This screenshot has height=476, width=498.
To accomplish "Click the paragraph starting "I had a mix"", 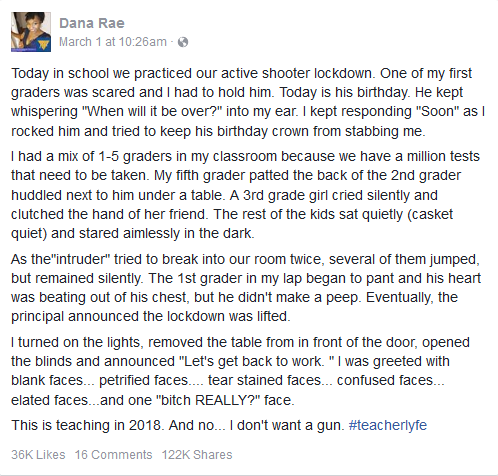I will tap(245, 195).
